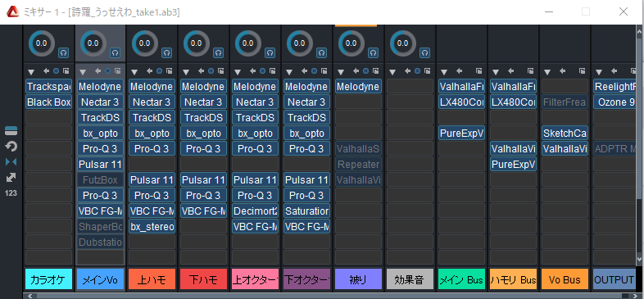Toggle headphone monitor on カラオケ channel
This screenshot has width=644, height=299.
click(x=64, y=52)
